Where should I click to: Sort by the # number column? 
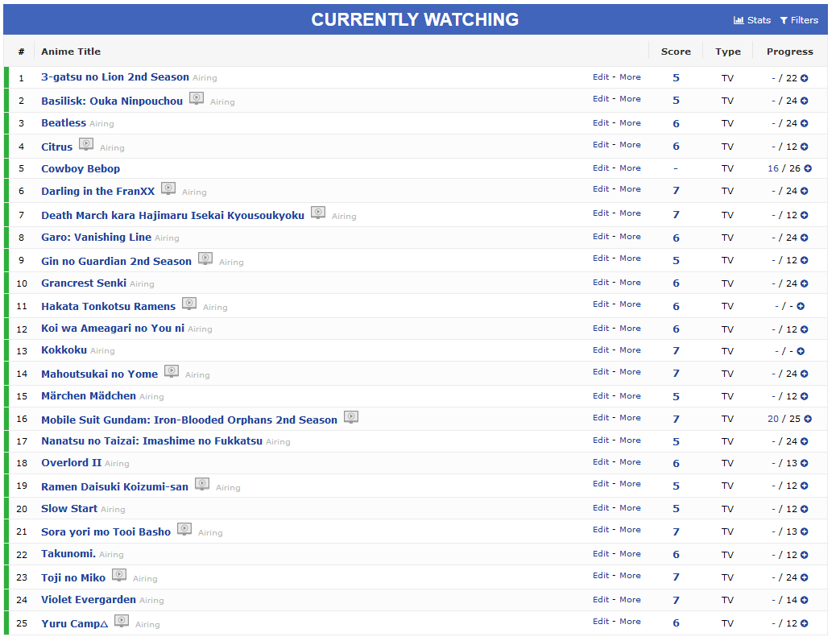(x=21, y=52)
